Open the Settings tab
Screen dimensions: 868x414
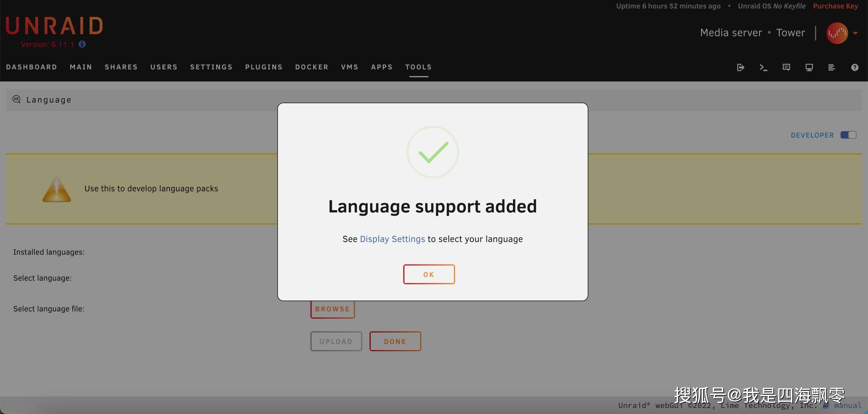[x=211, y=67]
